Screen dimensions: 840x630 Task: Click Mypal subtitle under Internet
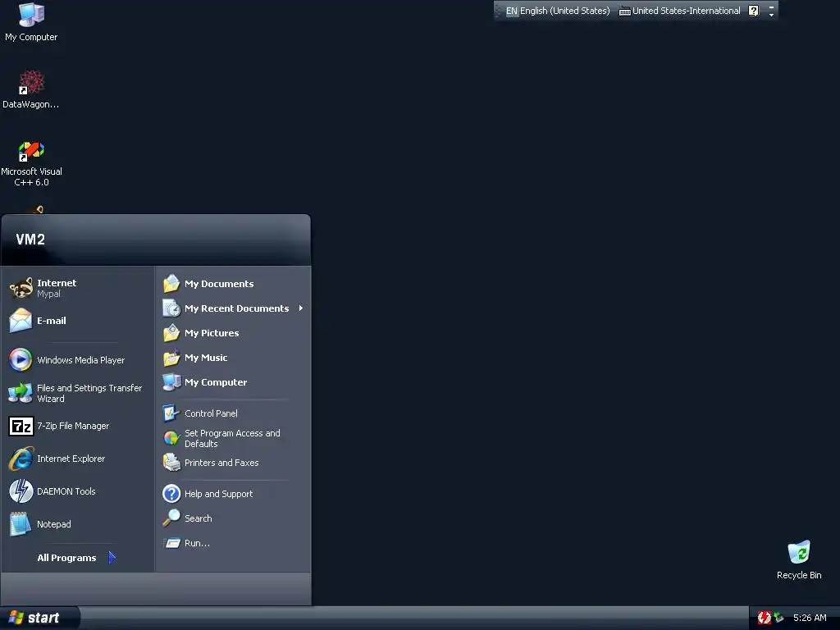[x=48, y=294]
